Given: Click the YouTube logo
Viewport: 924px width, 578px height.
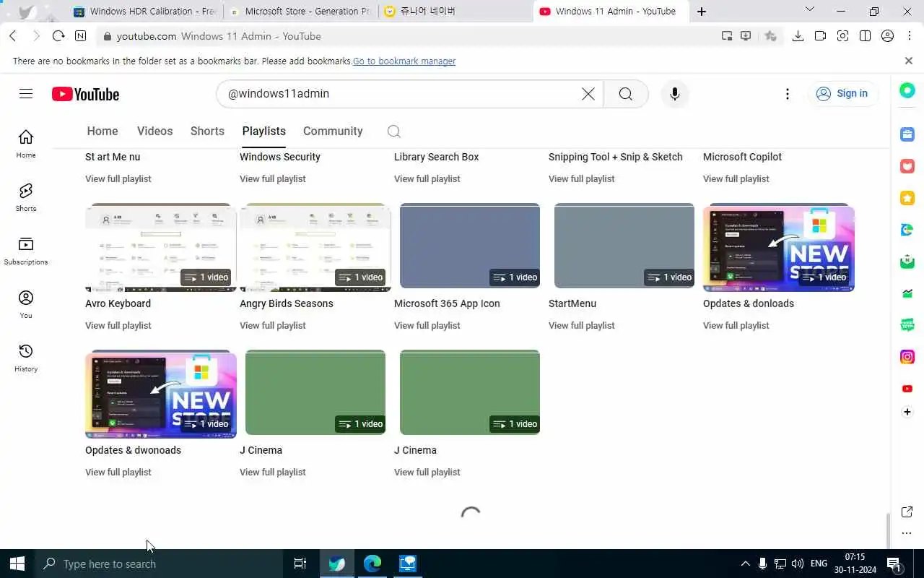Looking at the screenshot, I should tap(85, 94).
